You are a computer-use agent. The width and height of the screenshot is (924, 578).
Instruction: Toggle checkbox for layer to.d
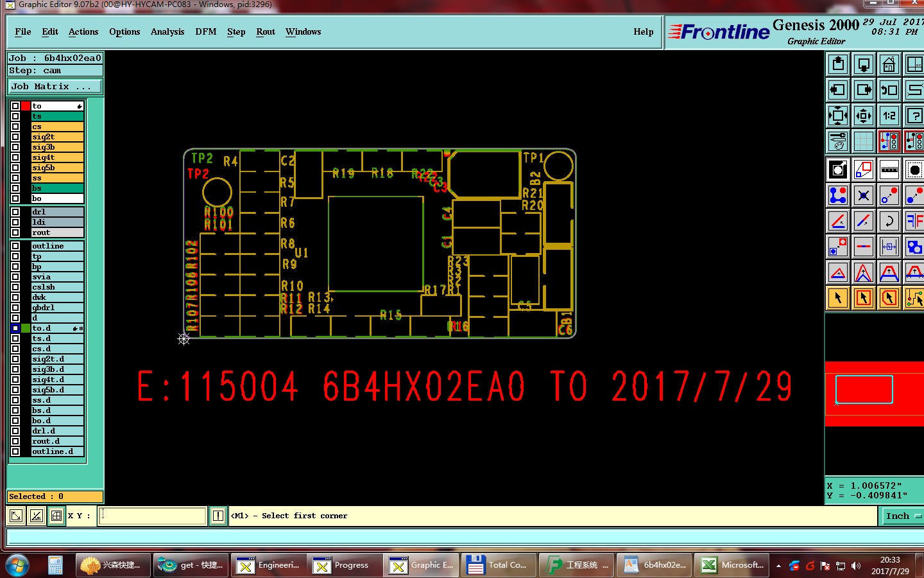pyautogui.click(x=15, y=328)
